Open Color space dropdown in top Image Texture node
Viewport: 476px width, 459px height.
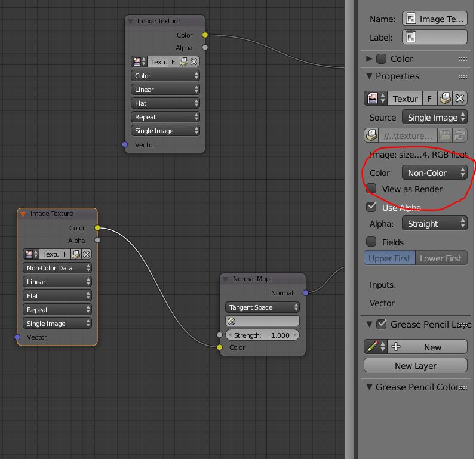coord(165,76)
